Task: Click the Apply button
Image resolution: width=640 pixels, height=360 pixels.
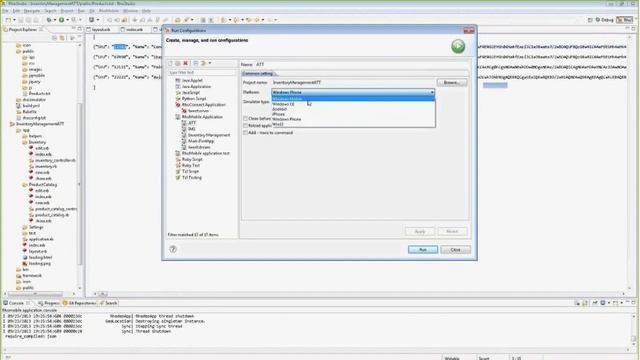Action: (420, 231)
